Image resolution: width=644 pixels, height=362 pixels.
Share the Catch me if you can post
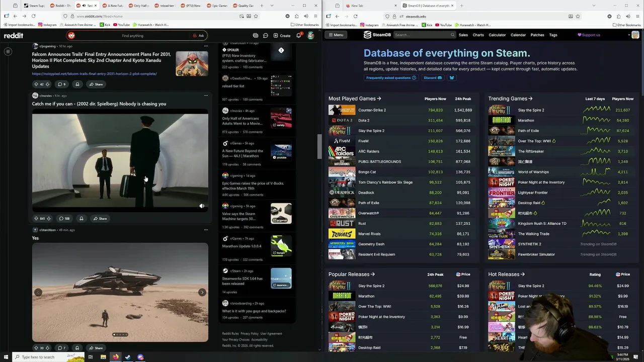click(100, 218)
